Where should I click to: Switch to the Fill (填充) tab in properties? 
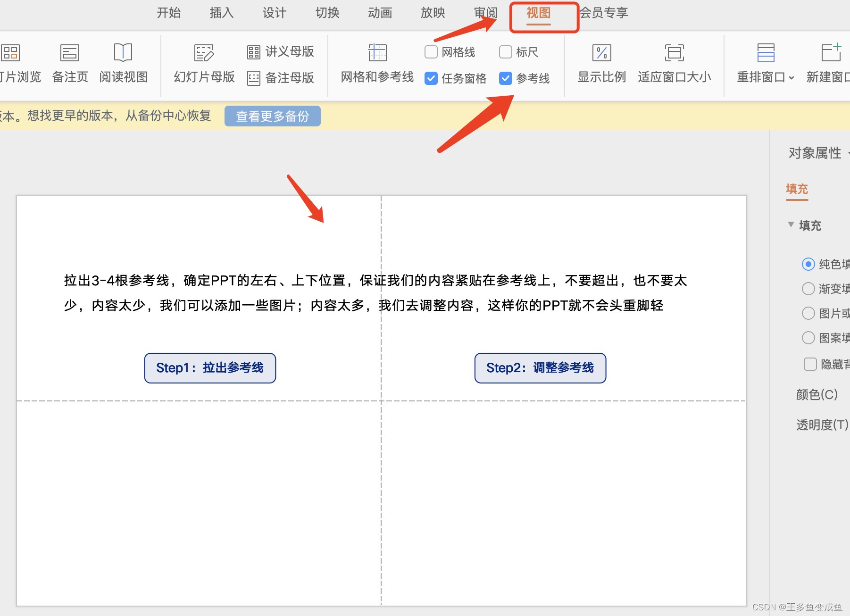pyautogui.click(x=797, y=189)
